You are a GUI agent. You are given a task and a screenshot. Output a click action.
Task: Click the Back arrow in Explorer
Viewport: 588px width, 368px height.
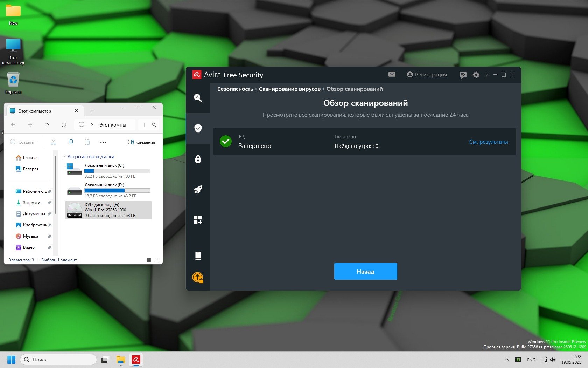(x=13, y=125)
